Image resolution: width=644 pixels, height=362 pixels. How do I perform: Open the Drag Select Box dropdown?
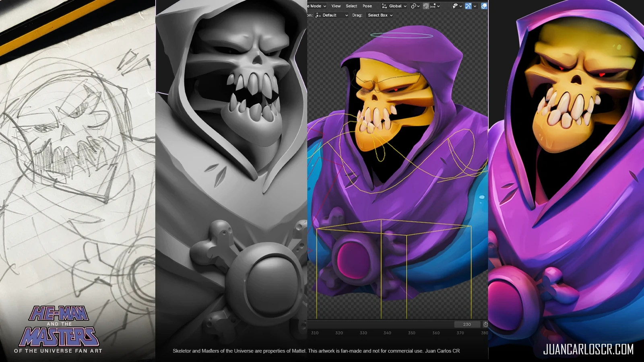[x=380, y=15]
